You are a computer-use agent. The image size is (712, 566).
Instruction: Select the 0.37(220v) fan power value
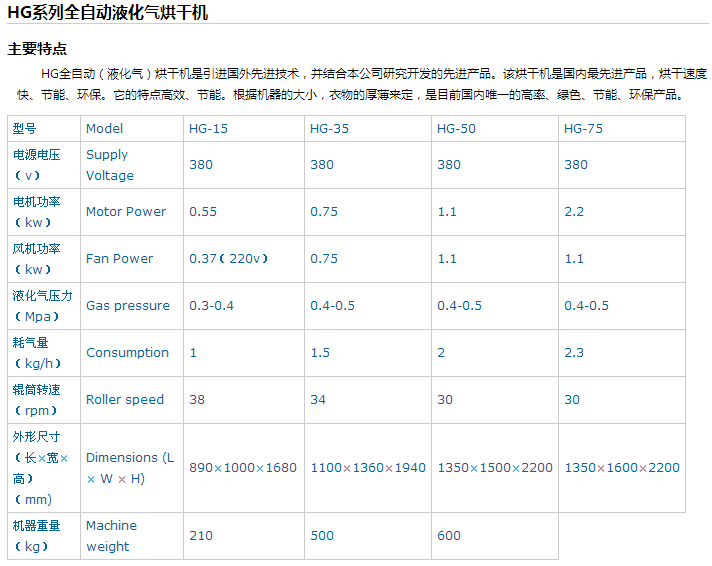click(x=229, y=259)
